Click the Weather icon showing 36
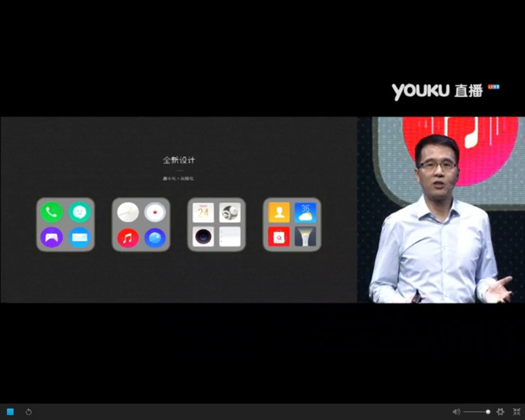Viewport: 525px width, 420px height. point(306,212)
